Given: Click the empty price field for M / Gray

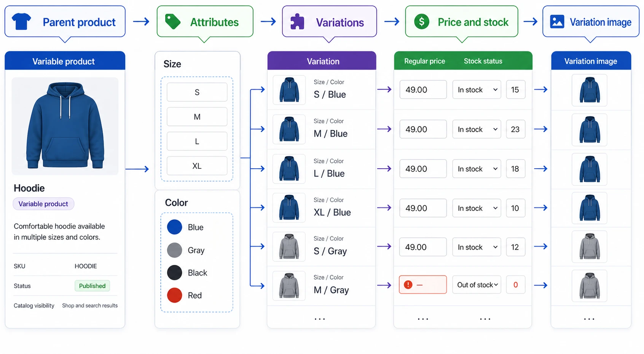Looking at the screenshot, I should pos(423,285).
